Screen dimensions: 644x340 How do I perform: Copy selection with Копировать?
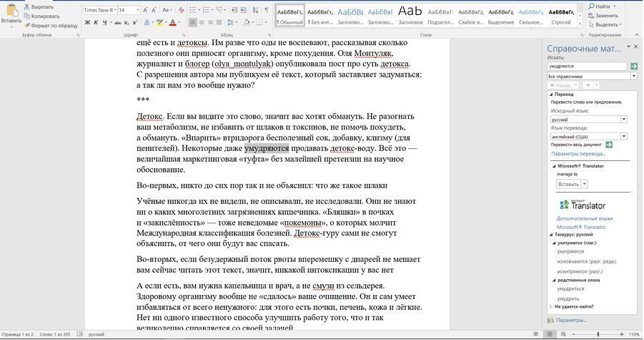tap(42, 16)
